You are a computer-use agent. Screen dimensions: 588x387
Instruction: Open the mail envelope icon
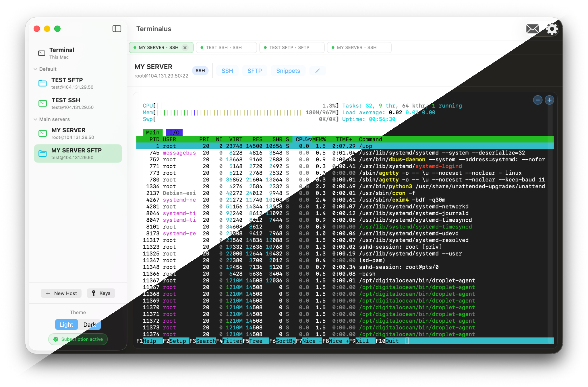tap(532, 29)
